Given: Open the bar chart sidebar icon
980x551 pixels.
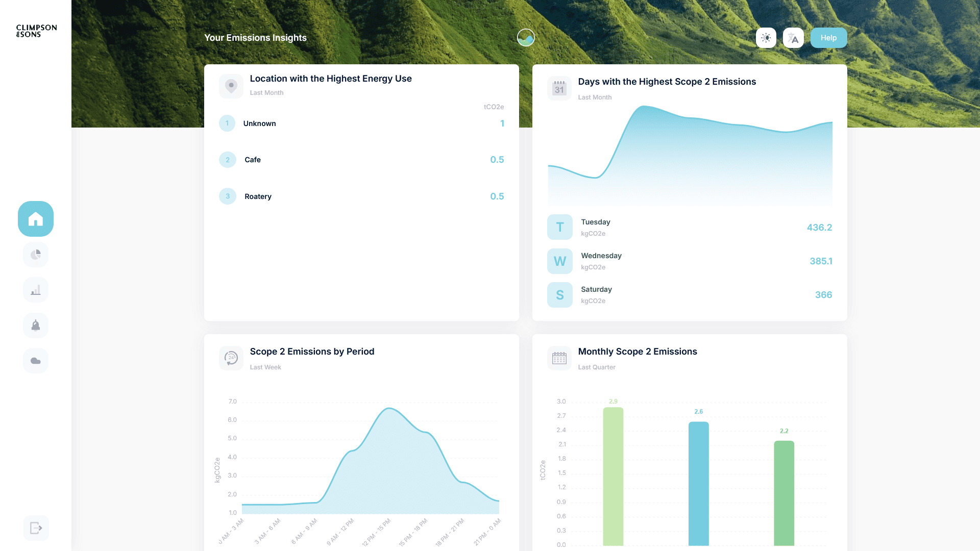Looking at the screenshot, I should pos(36,290).
